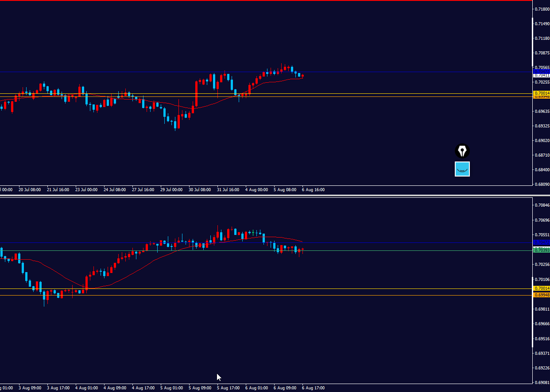Click the 4 Aug 00:00 time label
550x392 pixels.
click(x=256, y=189)
